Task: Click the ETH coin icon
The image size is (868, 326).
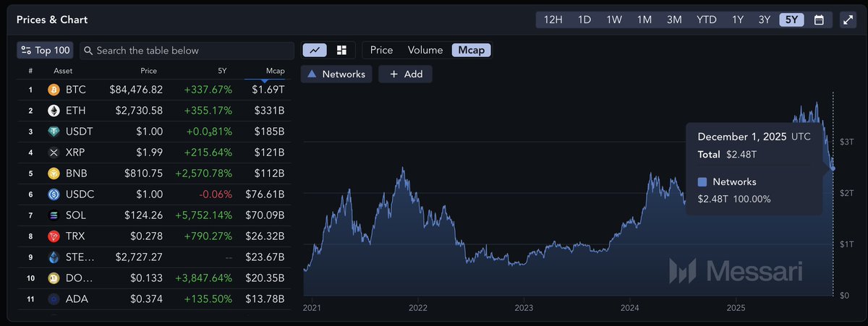Action: pyautogui.click(x=53, y=111)
